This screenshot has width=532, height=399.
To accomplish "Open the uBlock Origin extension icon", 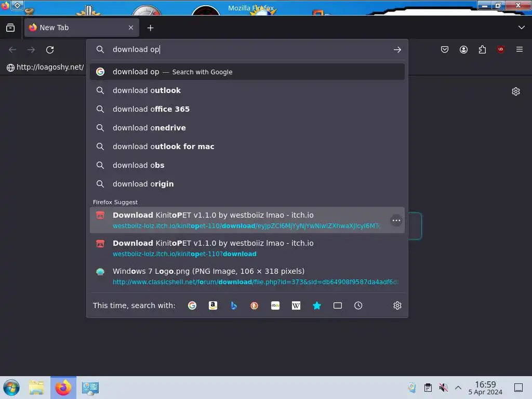I will (501, 49).
